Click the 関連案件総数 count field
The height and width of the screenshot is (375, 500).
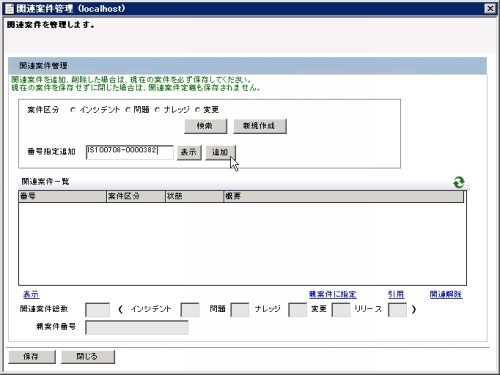(98, 310)
